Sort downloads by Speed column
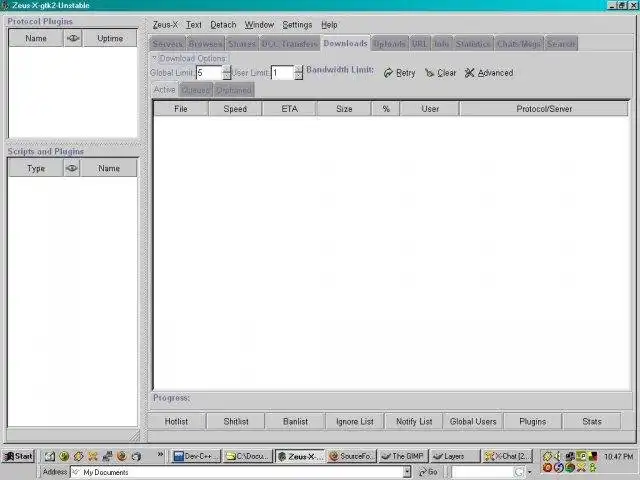Screen dimensions: 640x480 point(235,109)
